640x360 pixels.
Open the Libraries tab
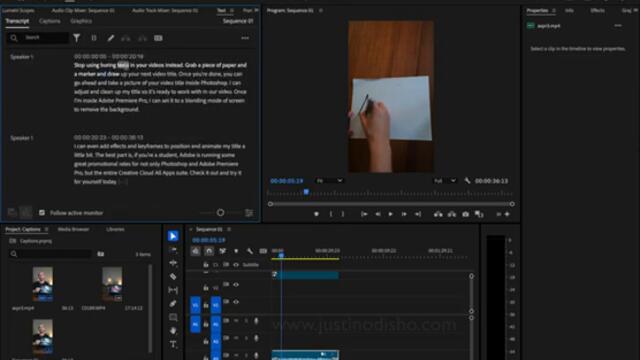click(115, 229)
